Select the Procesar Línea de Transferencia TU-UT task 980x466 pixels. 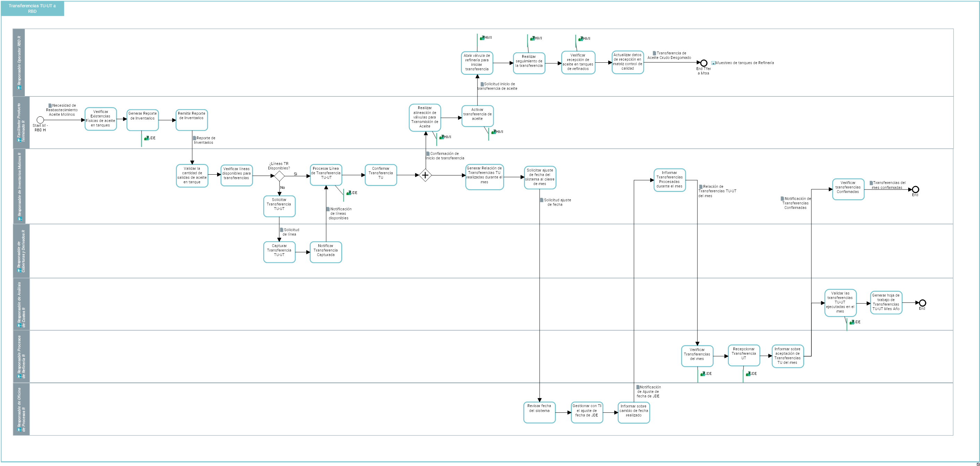326,175
